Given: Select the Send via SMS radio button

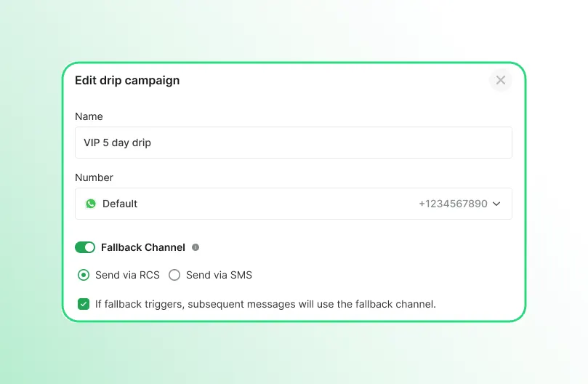Looking at the screenshot, I should [174, 275].
